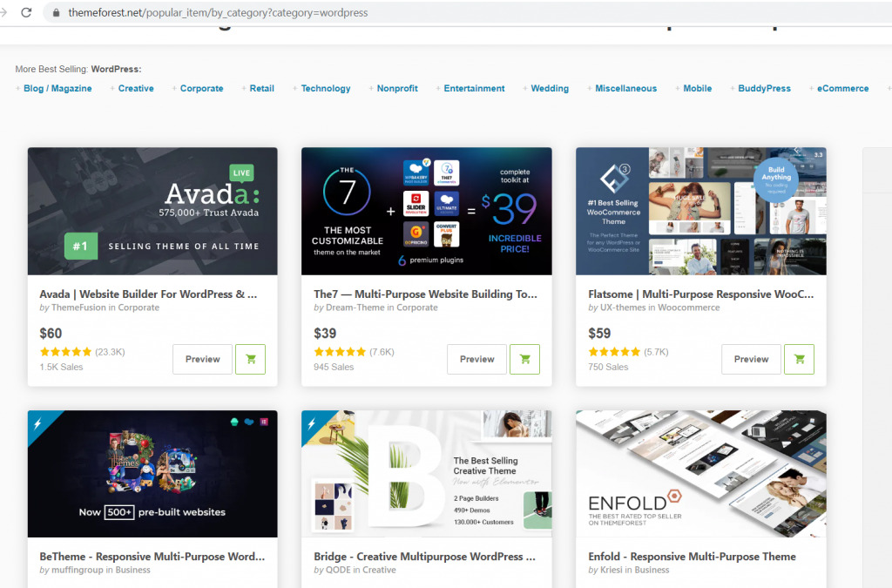Add Avada theme to cart

tap(250, 360)
